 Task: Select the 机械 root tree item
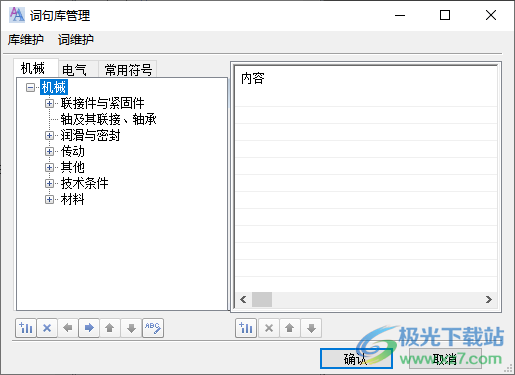pyautogui.click(x=54, y=87)
